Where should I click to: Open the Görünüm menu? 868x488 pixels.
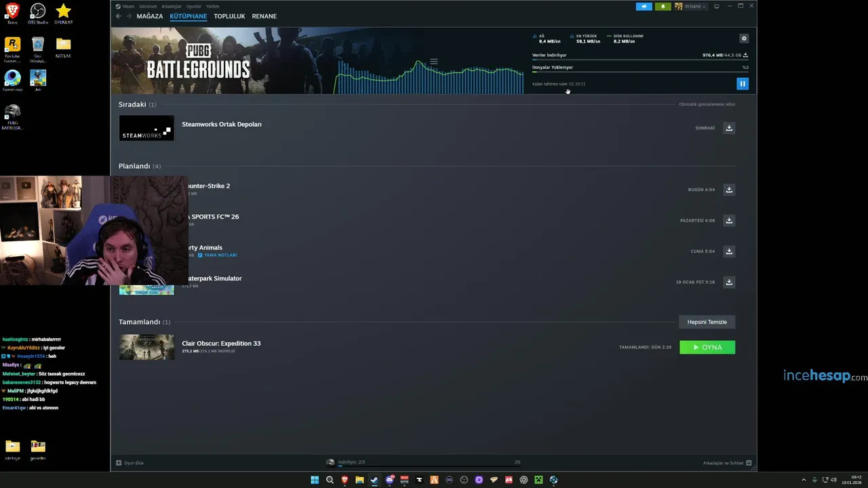pos(147,6)
